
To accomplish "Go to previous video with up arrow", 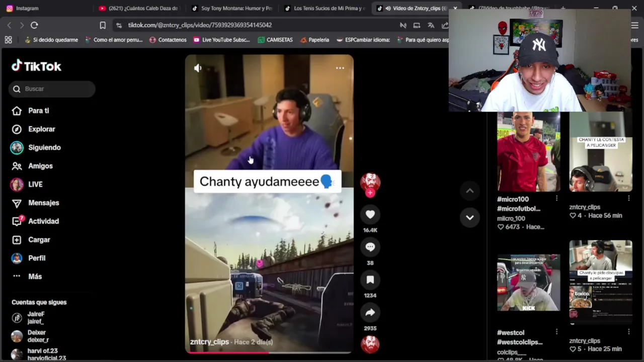I will (469, 191).
